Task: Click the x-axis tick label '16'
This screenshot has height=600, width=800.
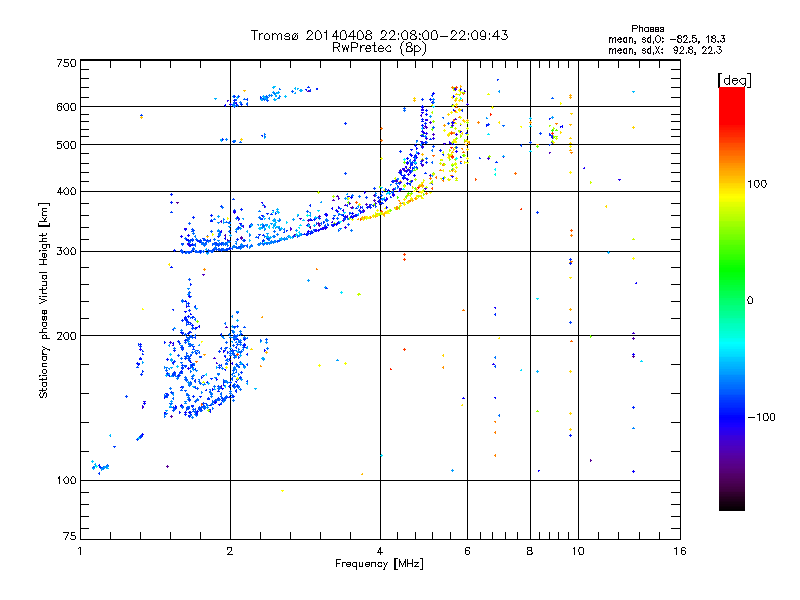Action: pos(680,551)
